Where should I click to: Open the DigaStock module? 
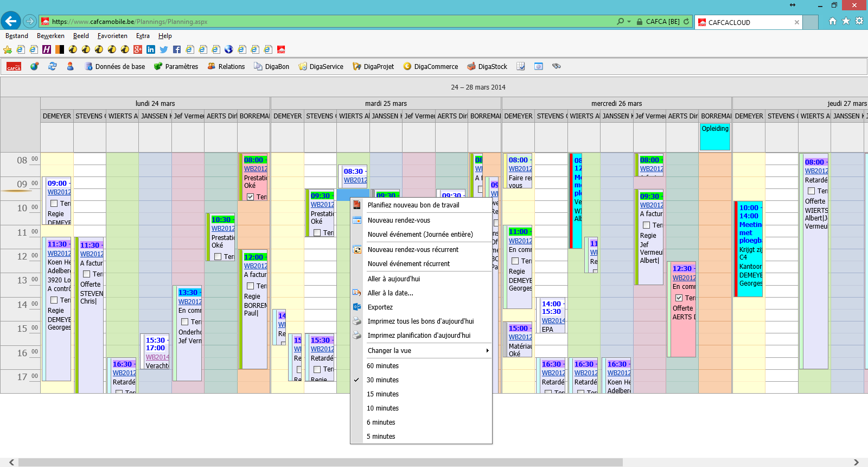point(487,66)
